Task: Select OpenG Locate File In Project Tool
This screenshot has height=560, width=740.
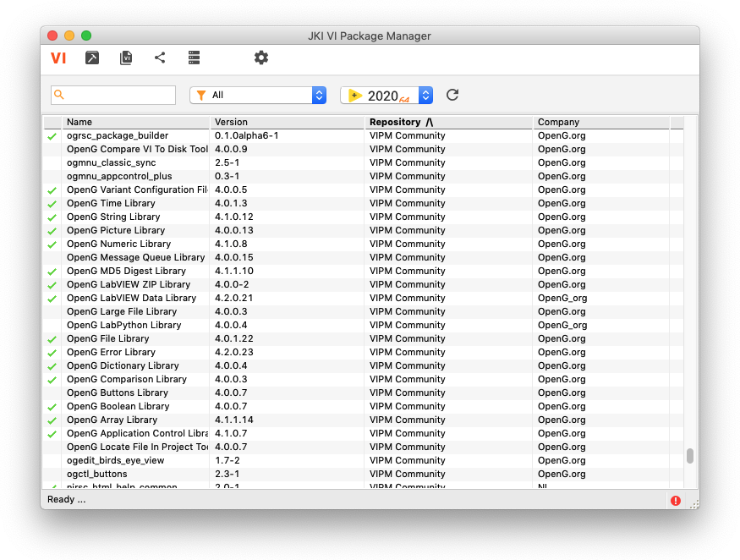Action: (x=363, y=447)
